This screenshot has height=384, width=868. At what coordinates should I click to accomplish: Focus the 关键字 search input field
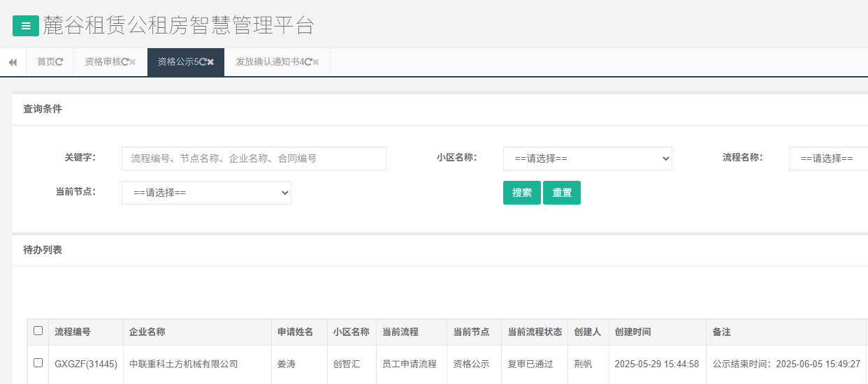pos(254,158)
